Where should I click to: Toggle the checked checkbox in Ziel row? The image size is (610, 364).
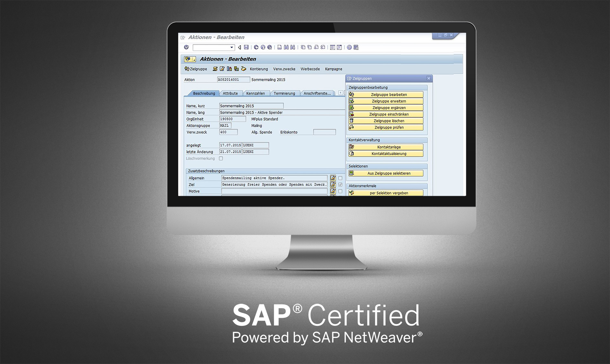[x=340, y=185]
